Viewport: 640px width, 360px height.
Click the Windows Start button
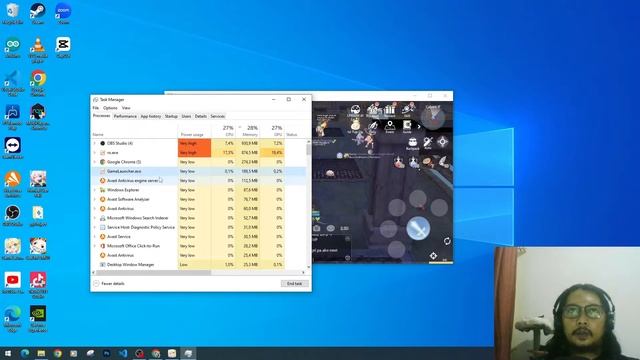click(8, 353)
